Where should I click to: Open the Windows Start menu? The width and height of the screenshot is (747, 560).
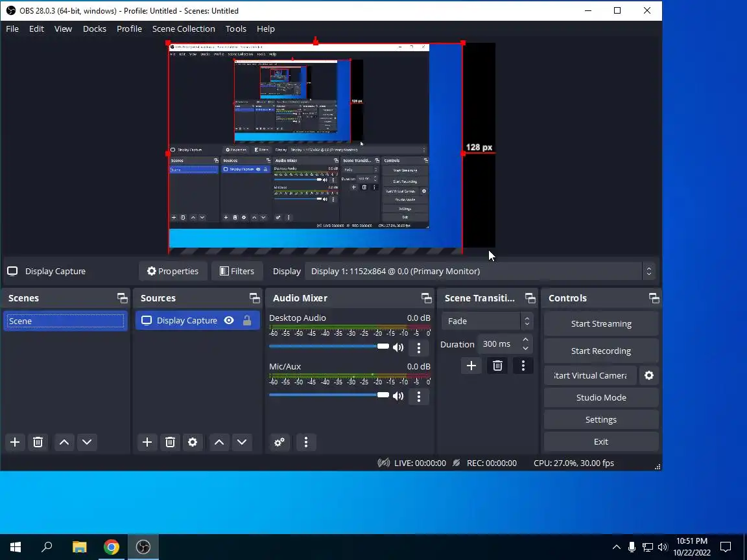click(x=16, y=546)
